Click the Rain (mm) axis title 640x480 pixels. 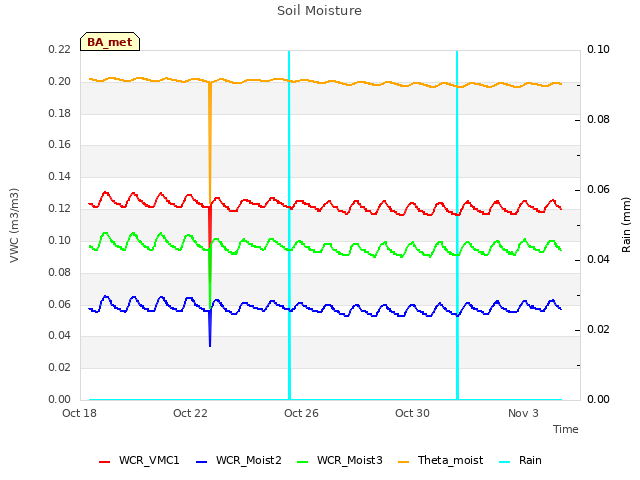coord(626,225)
